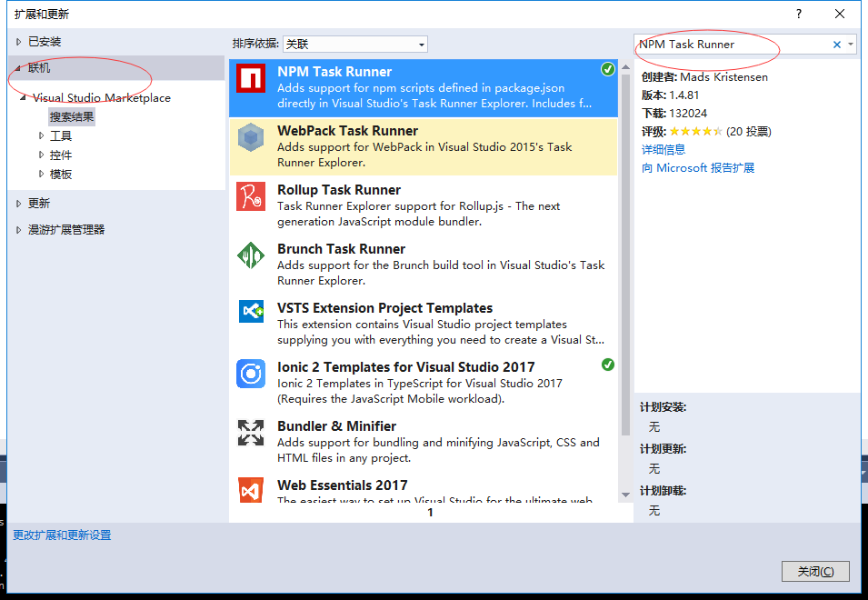This screenshot has height=600, width=868.
Task: Collapse the 联机 tree node
Action: [17, 68]
